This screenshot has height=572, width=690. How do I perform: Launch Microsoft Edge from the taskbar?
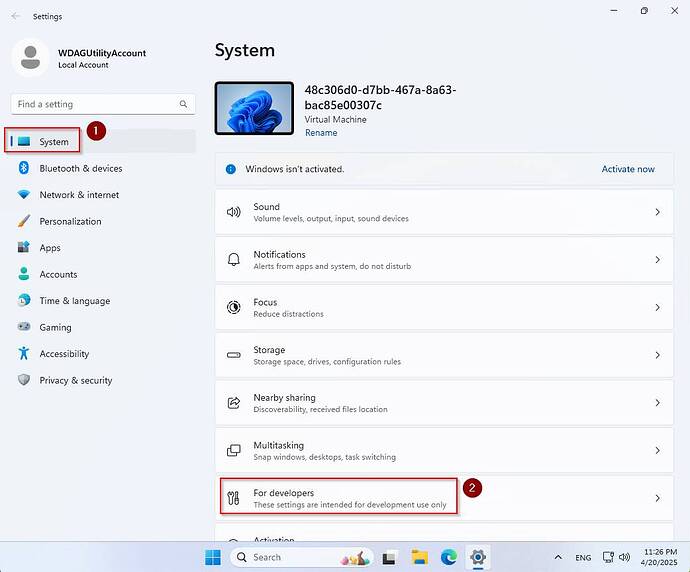pos(449,557)
